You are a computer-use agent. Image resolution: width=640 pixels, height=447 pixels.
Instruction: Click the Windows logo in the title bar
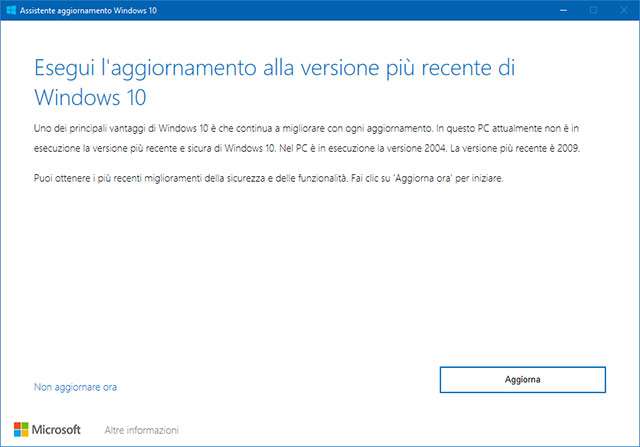click(x=11, y=10)
